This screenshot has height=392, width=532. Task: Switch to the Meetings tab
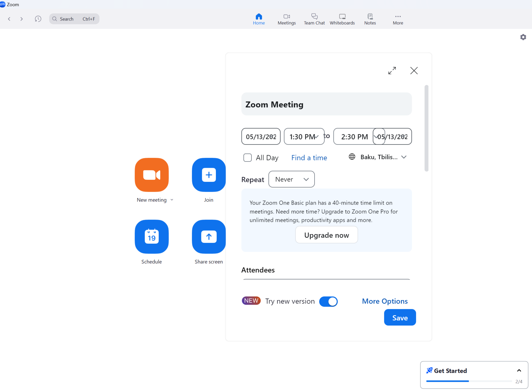(x=287, y=19)
